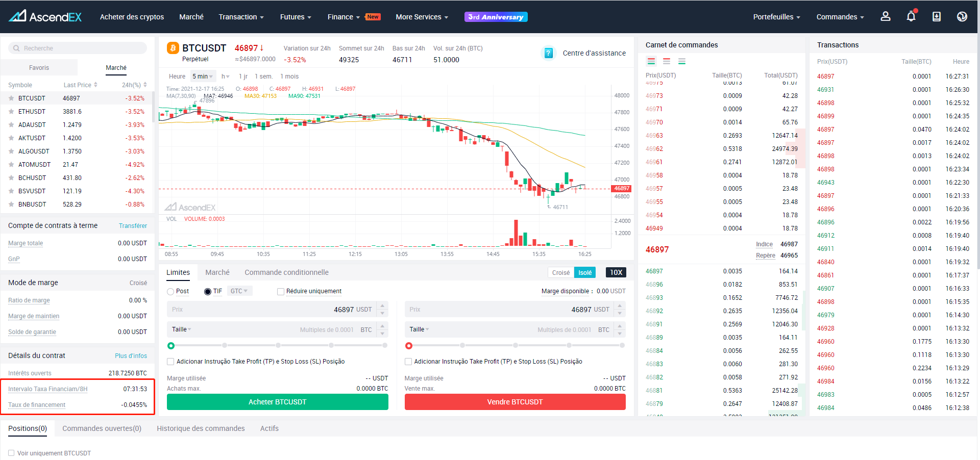The height and width of the screenshot is (460, 980).
Task: Click Vendre BTCUSDT button
Action: 515,402
